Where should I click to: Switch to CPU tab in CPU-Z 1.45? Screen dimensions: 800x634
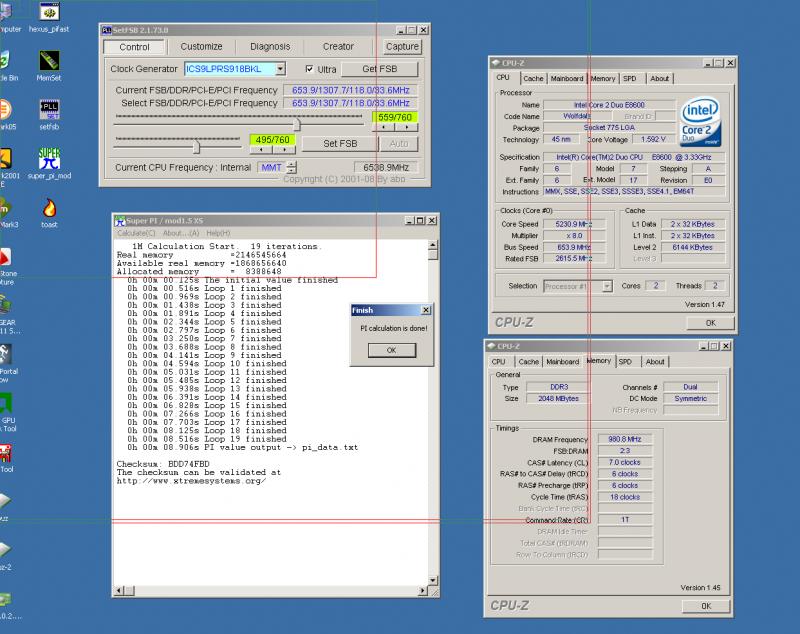tap(498, 362)
